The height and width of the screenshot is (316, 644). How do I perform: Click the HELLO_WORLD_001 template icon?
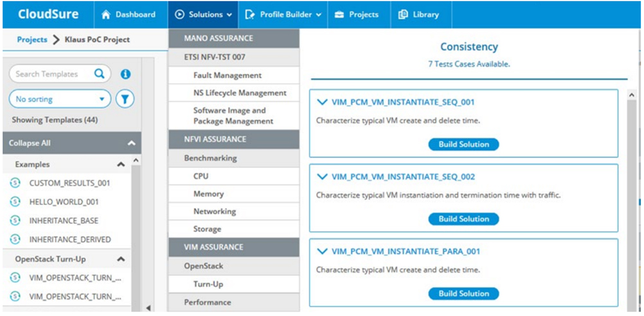(15, 201)
